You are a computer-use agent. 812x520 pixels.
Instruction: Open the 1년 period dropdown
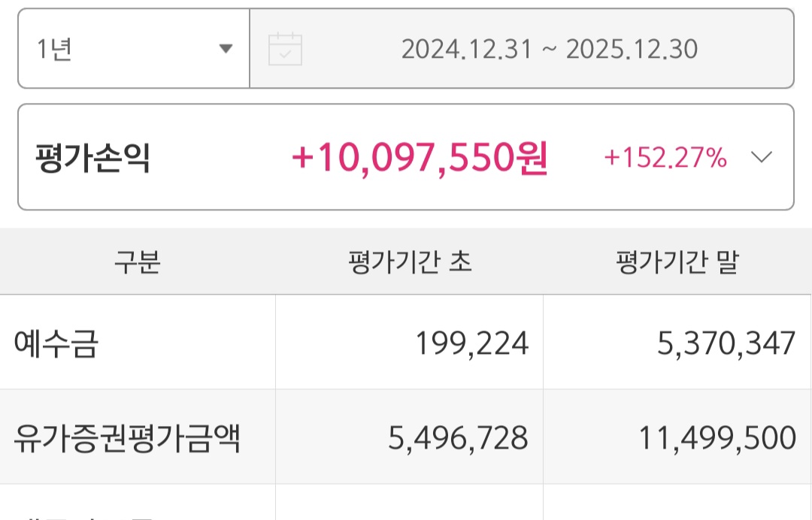coord(133,49)
